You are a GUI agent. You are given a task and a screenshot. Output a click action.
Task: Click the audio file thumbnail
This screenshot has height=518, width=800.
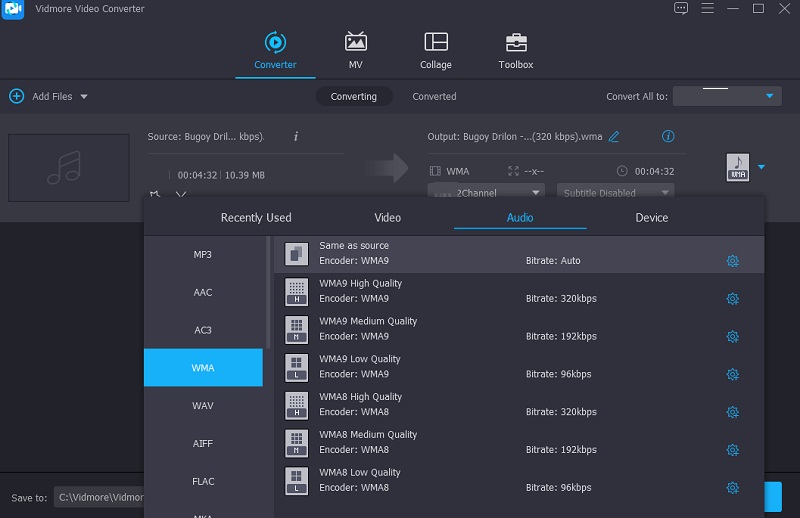tap(69, 168)
